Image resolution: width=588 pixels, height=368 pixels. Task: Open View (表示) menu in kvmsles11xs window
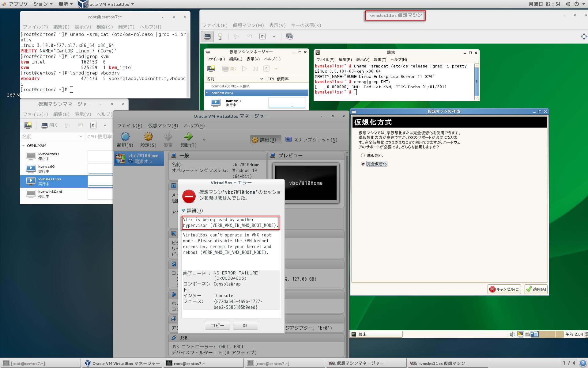277,25
